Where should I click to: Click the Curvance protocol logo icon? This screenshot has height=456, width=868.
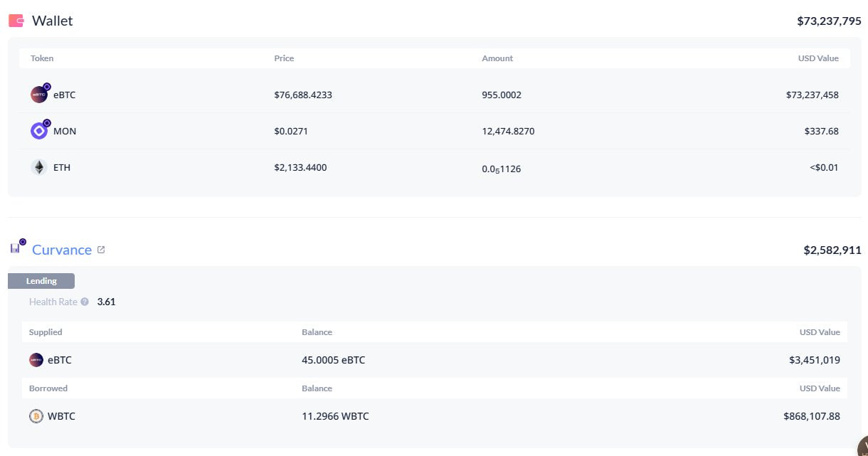coord(16,248)
